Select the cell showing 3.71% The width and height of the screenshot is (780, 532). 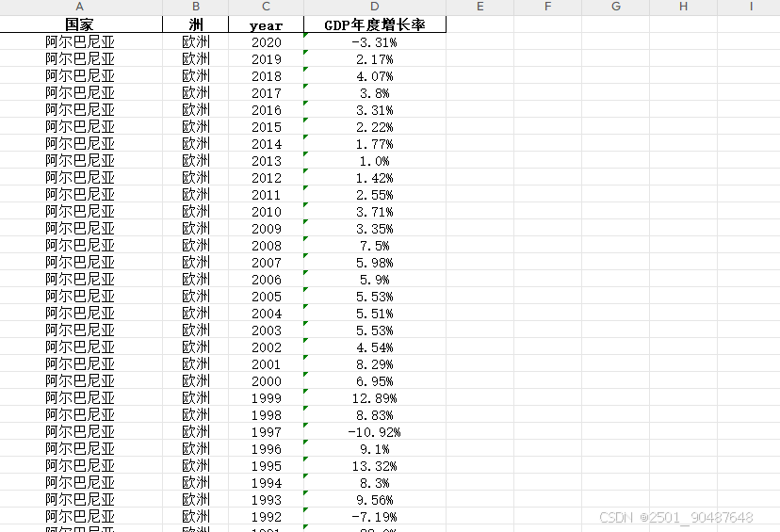[375, 211]
